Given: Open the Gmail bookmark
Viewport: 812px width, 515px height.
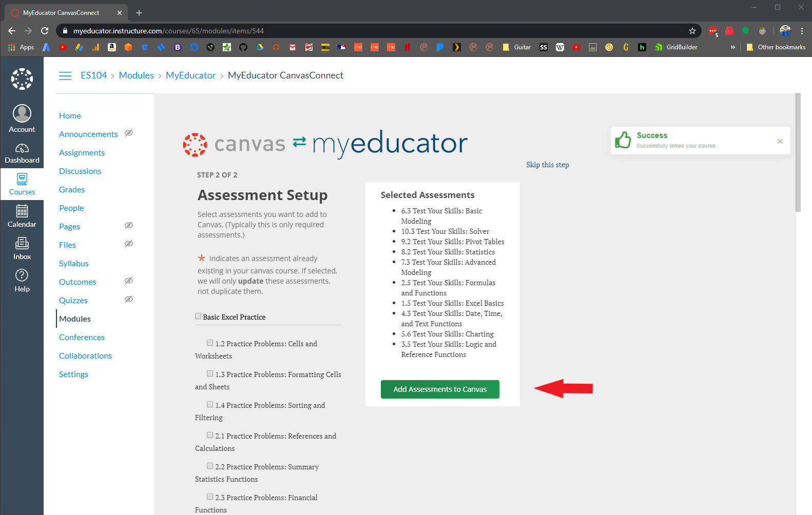Looking at the screenshot, I should coord(293,47).
